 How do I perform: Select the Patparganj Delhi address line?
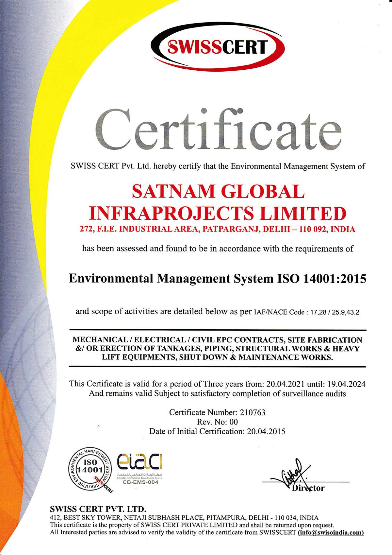pos(218,229)
